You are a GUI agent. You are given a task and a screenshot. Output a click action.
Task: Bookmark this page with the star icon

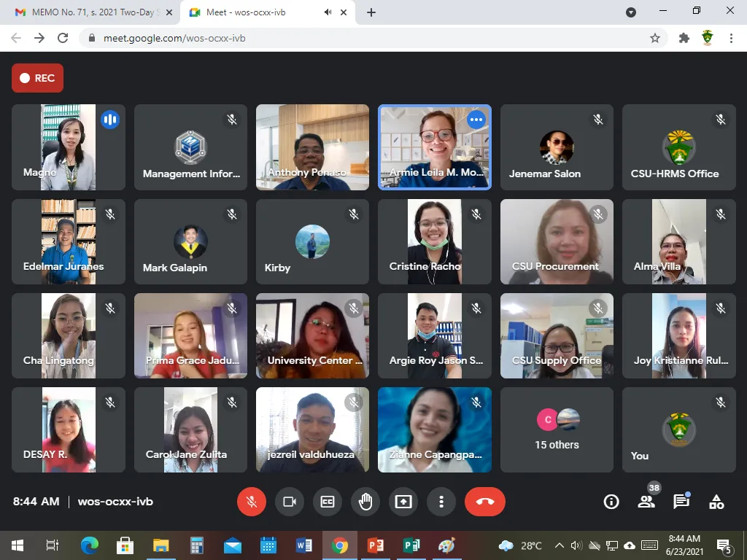[x=655, y=38]
